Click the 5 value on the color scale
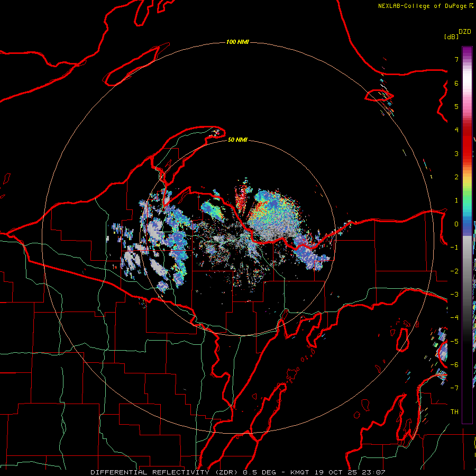The image size is (476, 476). 456,106
